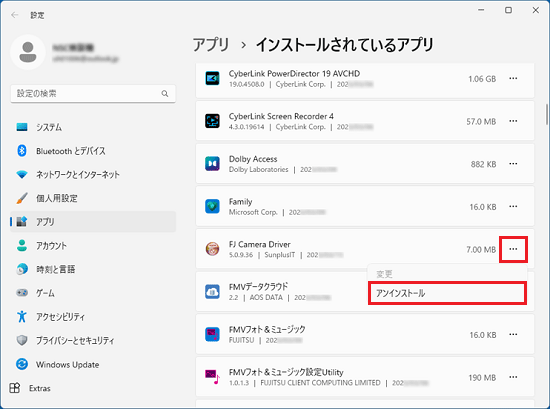Click FMVデータクラウド app icon

tap(212, 292)
